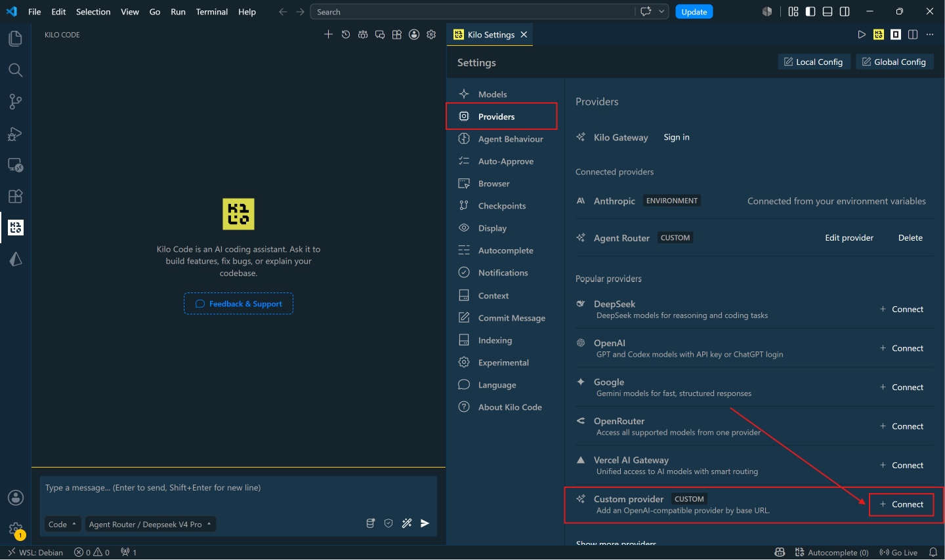This screenshot has width=945, height=560.
Task: Open Kilo Code task history
Action: [346, 35]
